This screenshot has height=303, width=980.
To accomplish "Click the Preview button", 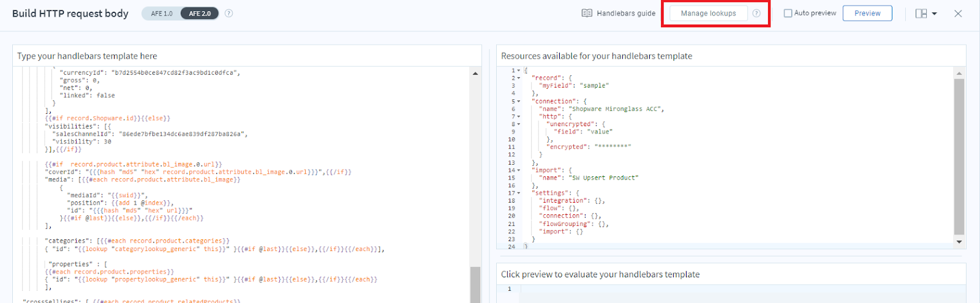I will (867, 13).
